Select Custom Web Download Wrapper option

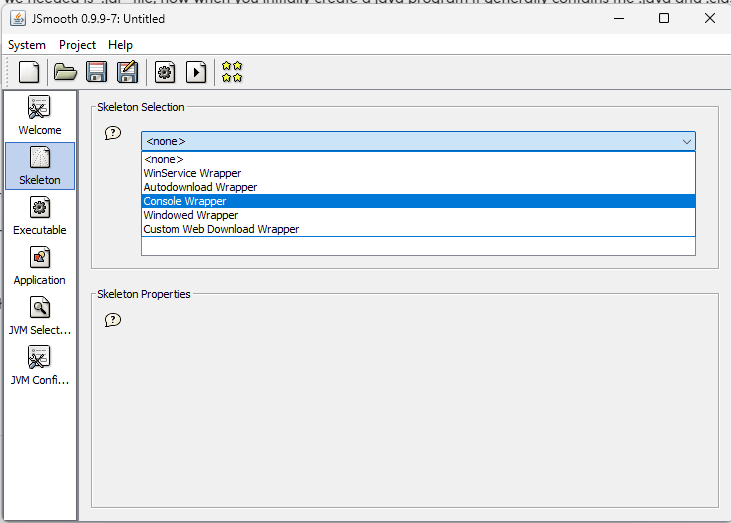[x=418, y=229]
